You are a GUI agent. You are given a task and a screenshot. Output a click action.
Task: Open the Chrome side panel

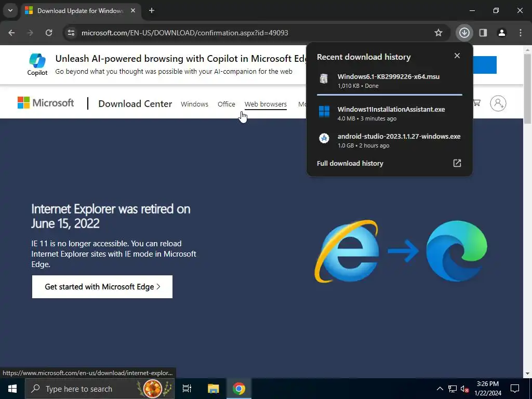(483, 33)
